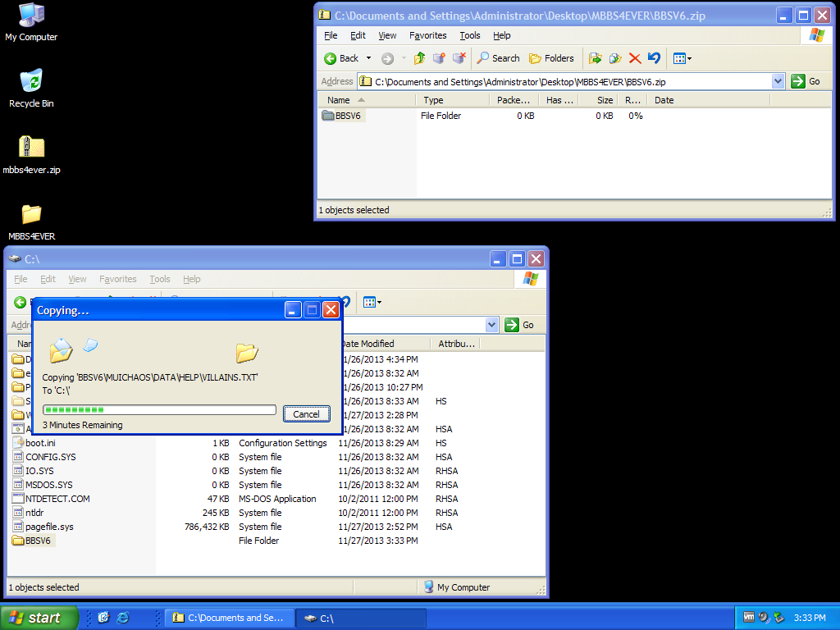Open the Views dropdown in zip window

click(682, 58)
